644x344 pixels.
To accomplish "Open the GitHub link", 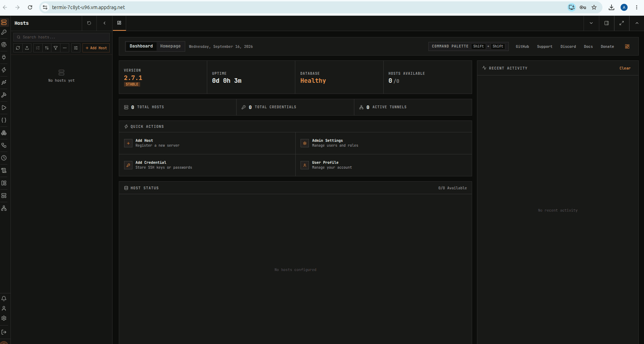I will pyautogui.click(x=522, y=46).
